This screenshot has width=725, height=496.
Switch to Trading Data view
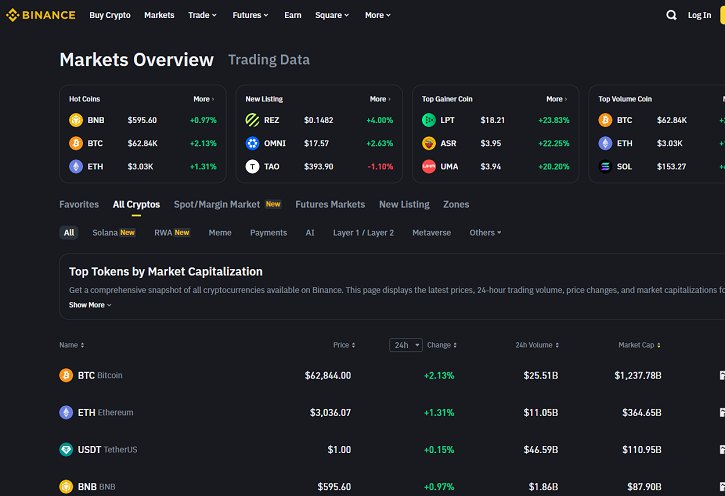pos(269,60)
